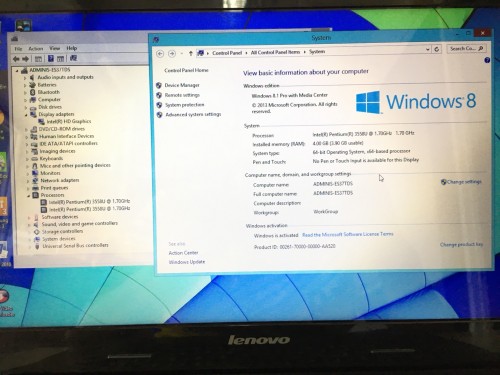Image resolution: width=500 pixels, height=375 pixels.
Task: Open the Action menu in Device Manager
Action: 36,49
